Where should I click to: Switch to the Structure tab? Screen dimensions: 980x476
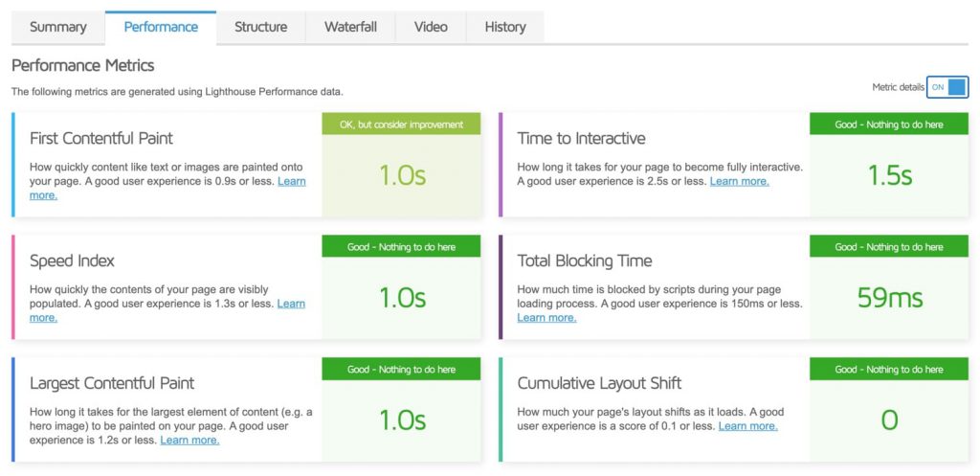pos(260,27)
